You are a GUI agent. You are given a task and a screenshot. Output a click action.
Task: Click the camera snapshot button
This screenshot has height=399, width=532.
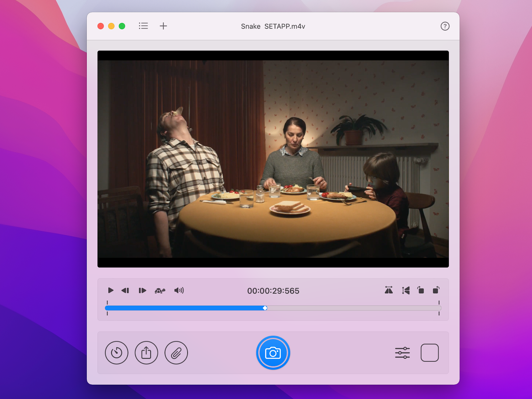tap(273, 353)
